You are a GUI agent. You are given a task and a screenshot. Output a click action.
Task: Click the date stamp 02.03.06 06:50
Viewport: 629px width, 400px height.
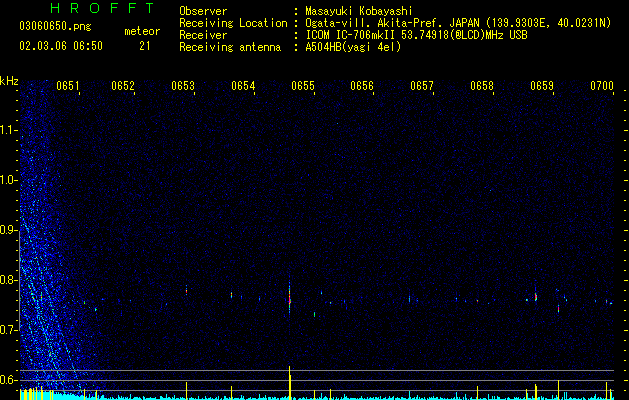point(61,46)
